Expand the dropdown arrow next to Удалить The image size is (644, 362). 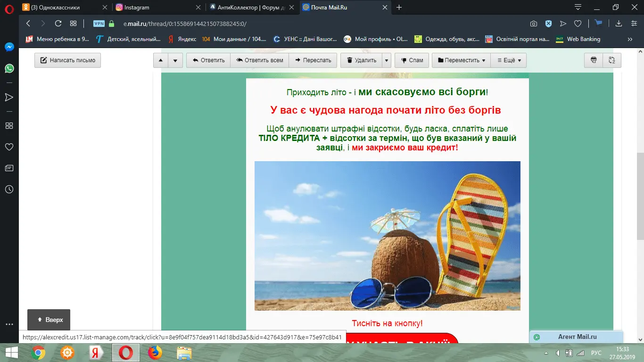coord(387,60)
